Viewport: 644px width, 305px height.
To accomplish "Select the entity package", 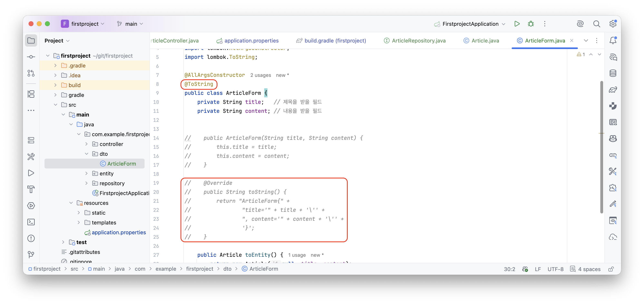I will [x=103, y=173].
